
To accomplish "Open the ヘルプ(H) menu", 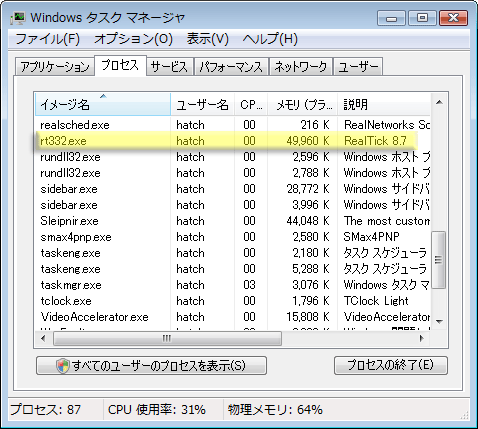I will pyautogui.click(x=270, y=39).
